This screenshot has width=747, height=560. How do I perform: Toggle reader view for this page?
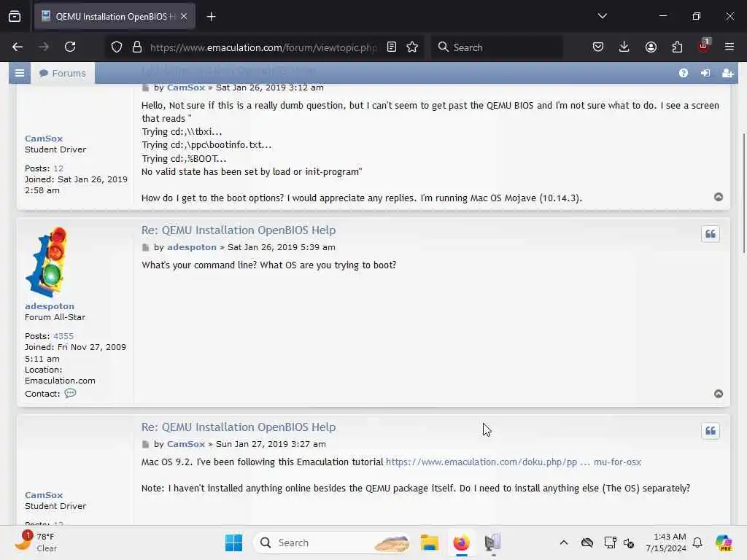coord(392,47)
